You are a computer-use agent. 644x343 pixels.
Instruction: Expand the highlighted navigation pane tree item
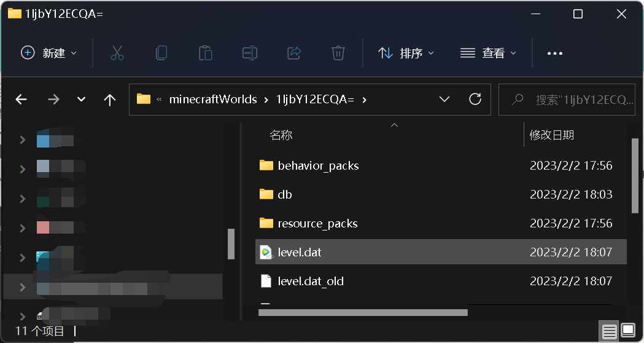tap(23, 287)
